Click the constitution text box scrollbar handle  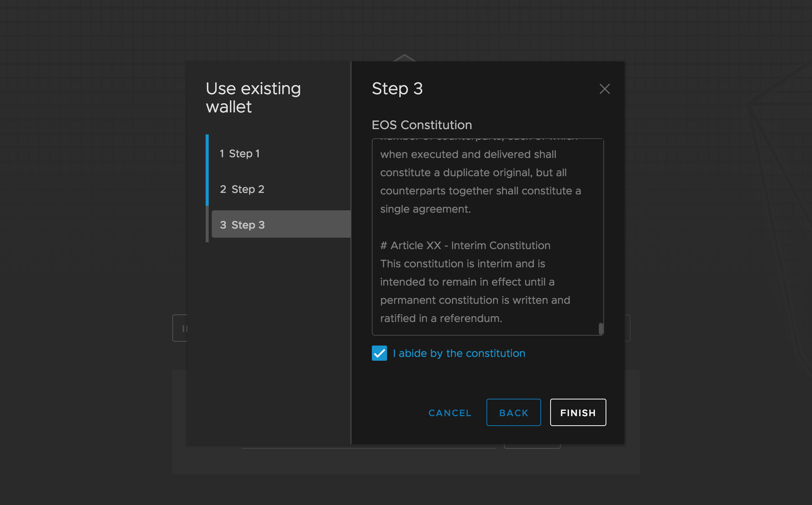pos(601,328)
